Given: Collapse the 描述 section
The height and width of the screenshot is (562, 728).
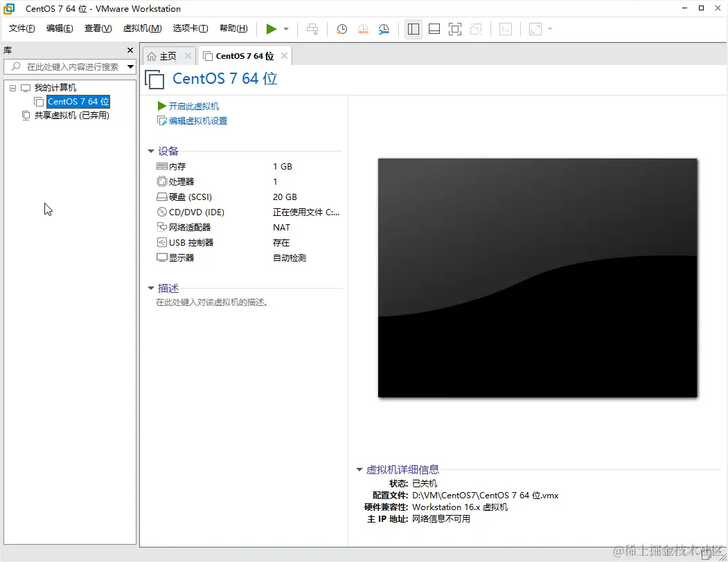Looking at the screenshot, I should [151, 288].
